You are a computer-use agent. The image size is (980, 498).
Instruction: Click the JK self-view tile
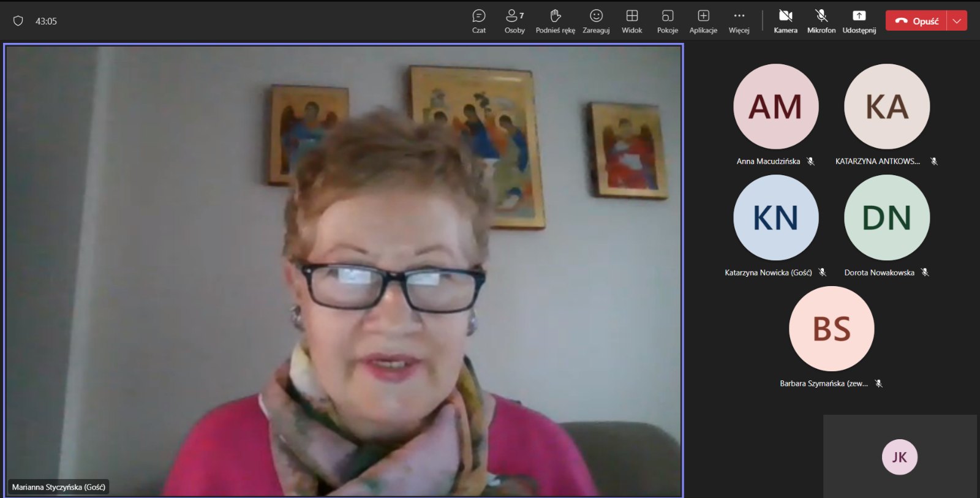click(x=899, y=457)
